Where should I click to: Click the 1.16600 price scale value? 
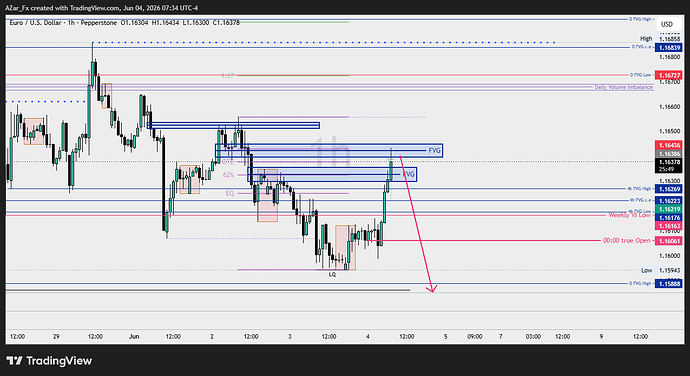669,107
